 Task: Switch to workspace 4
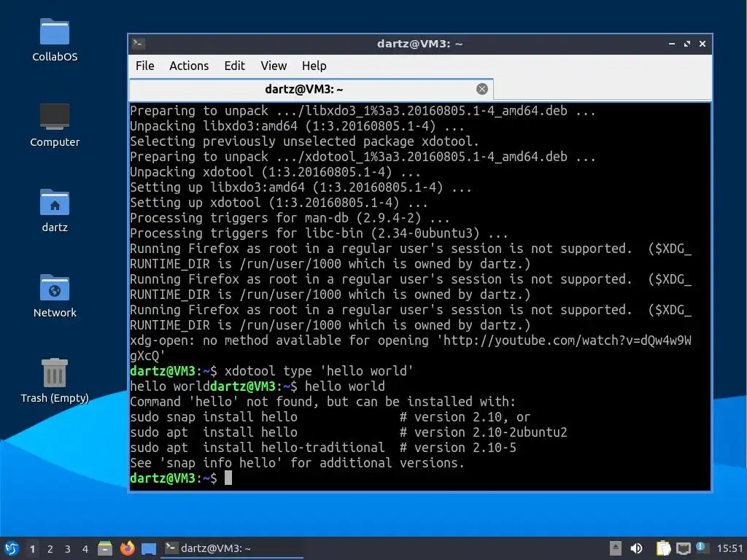tap(85, 549)
